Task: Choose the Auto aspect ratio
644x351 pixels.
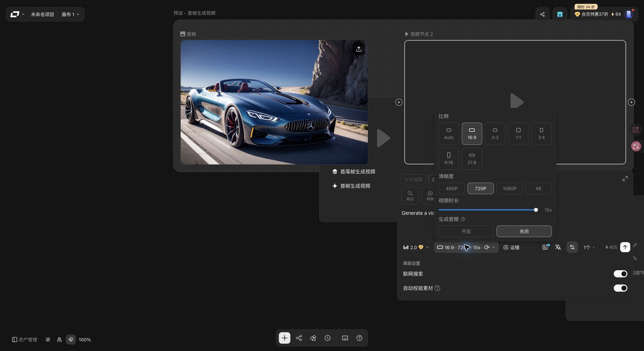Action: (449, 134)
